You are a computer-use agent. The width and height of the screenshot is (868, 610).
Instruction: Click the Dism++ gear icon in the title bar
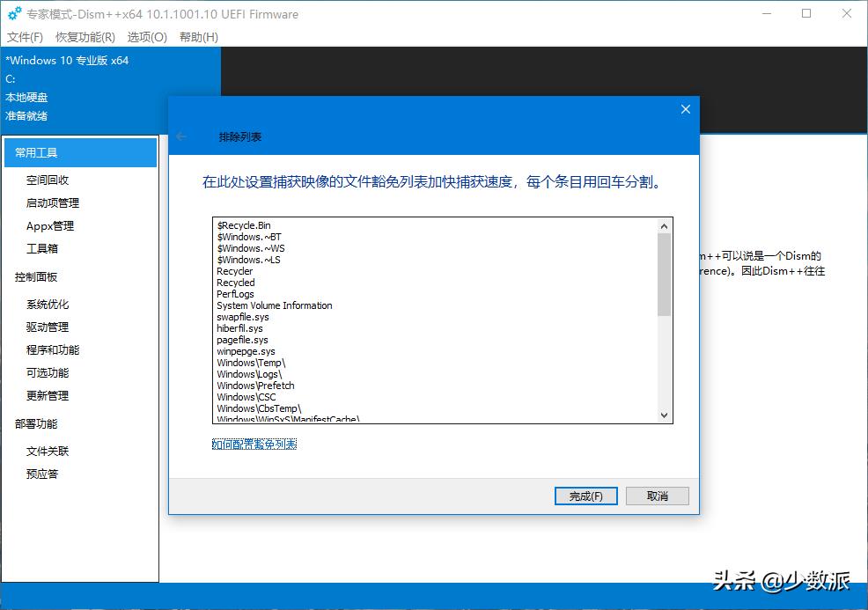click(x=12, y=13)
